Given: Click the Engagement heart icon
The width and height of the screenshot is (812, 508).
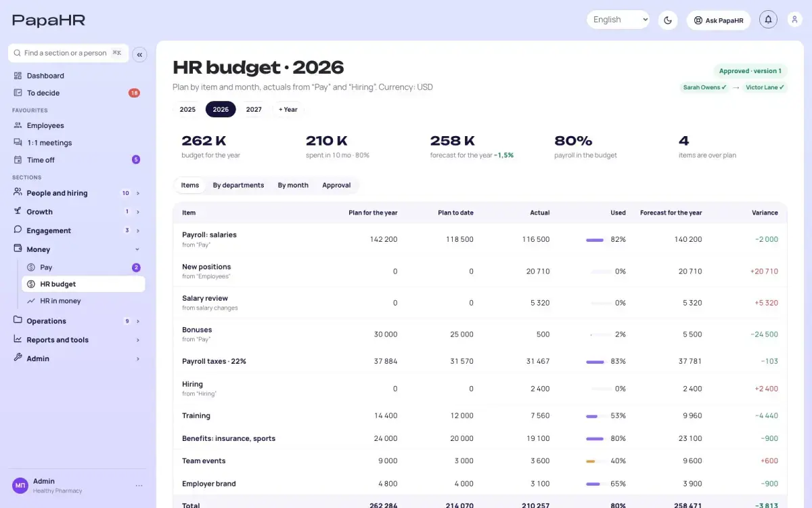Looking at the screenshot, I should (18, 230).
